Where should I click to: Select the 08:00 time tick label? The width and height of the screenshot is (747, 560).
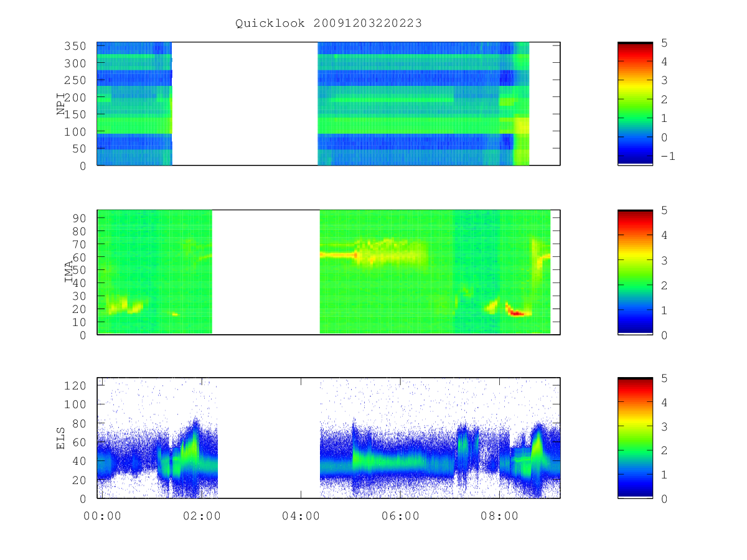[500, 516]
